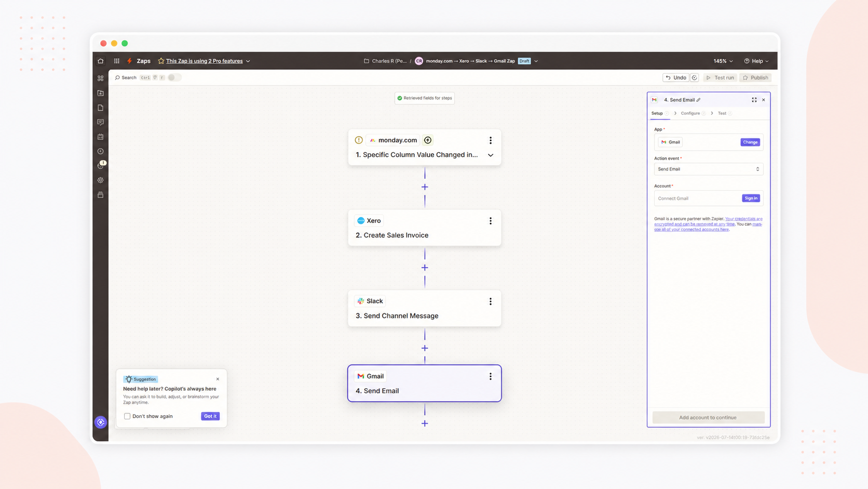Open the monday.com step three-dot menu
868x489 pixels.
coord(491,140)
